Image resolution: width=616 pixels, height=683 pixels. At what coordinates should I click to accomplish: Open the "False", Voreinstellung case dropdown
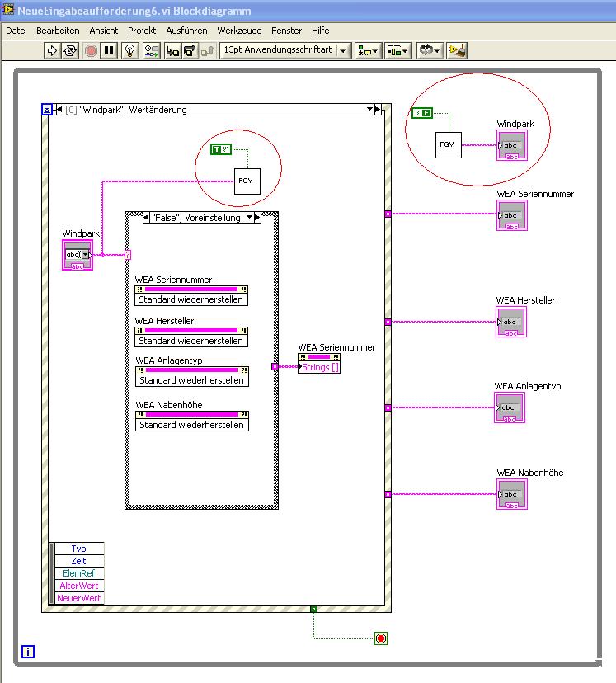[249, 217]
